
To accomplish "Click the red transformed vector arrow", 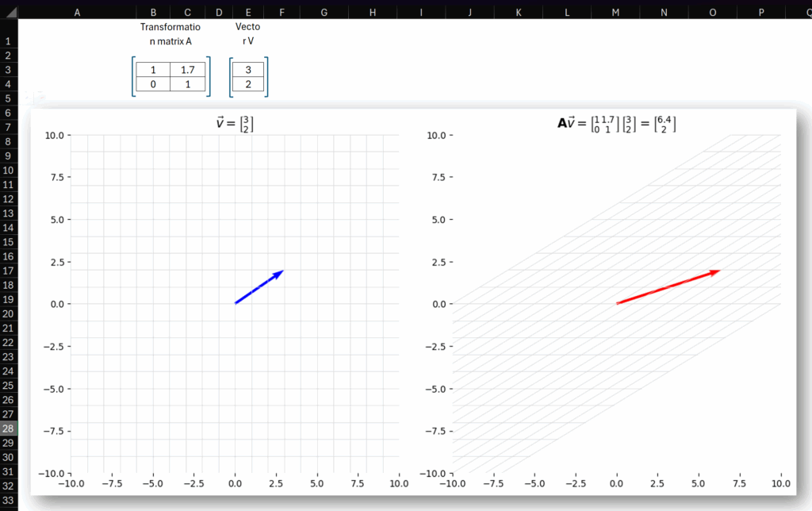I will pyautogui.click(x=668, y=287).
